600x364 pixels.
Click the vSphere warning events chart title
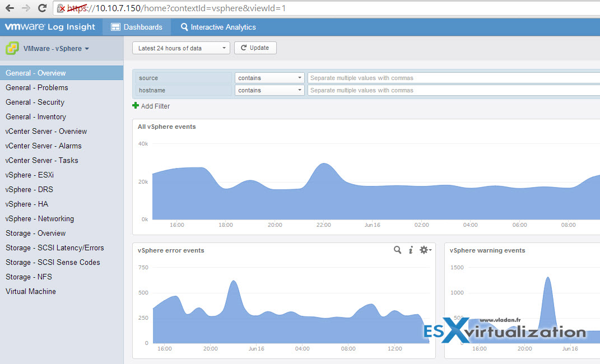(x=487, y=250)
